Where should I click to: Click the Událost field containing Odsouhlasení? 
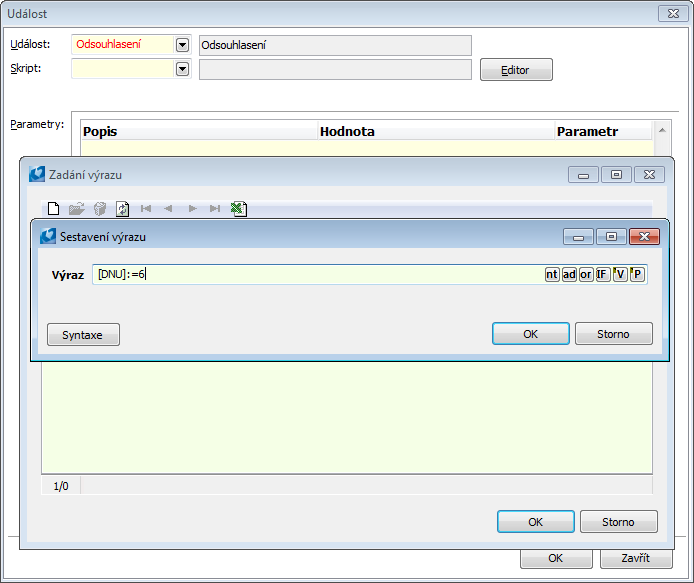point(123,45)
